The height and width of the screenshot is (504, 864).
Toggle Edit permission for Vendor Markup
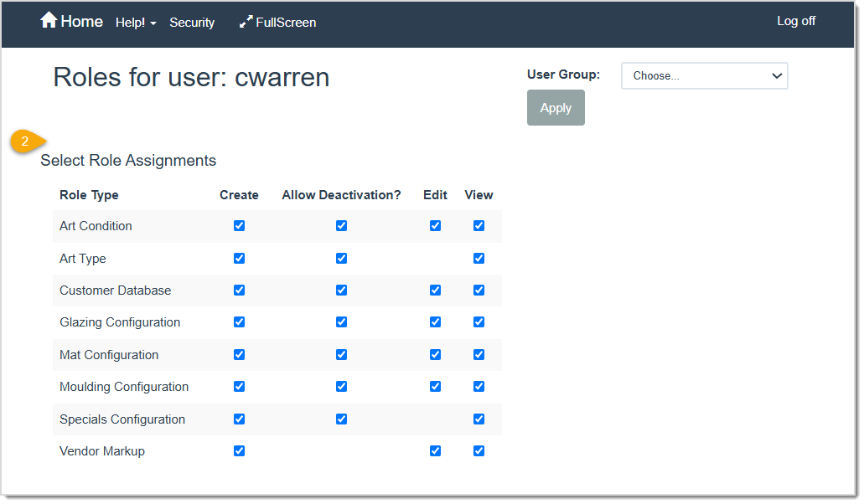pyautogui.click(x=435, y=450)
